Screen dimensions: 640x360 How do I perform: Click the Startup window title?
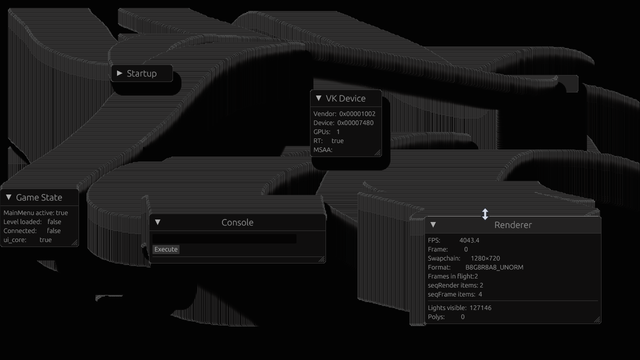point(142,73)
